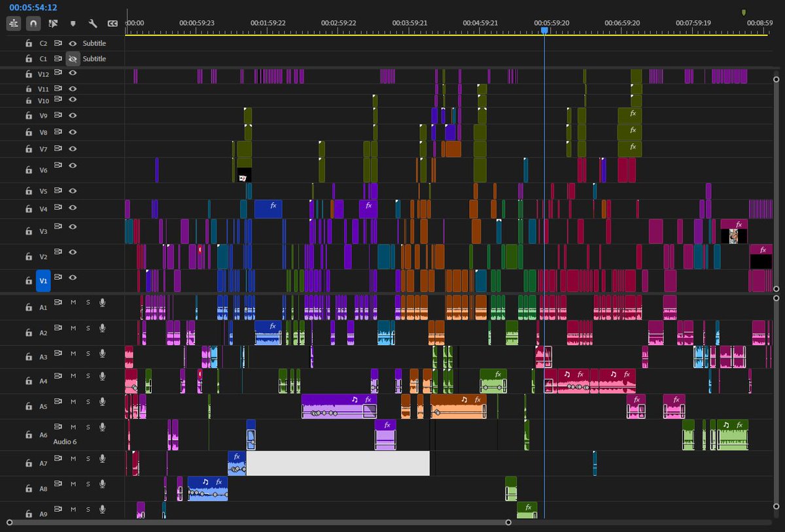Toggle sync lock on track A5
785x532 pixels.
coord(58,401)
